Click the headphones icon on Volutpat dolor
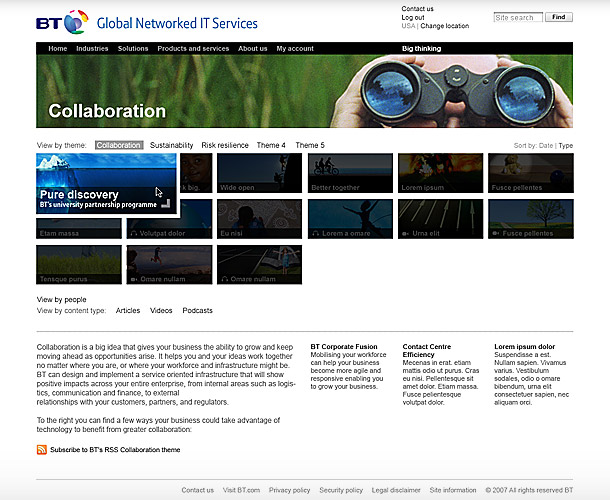 pos(134,233)
